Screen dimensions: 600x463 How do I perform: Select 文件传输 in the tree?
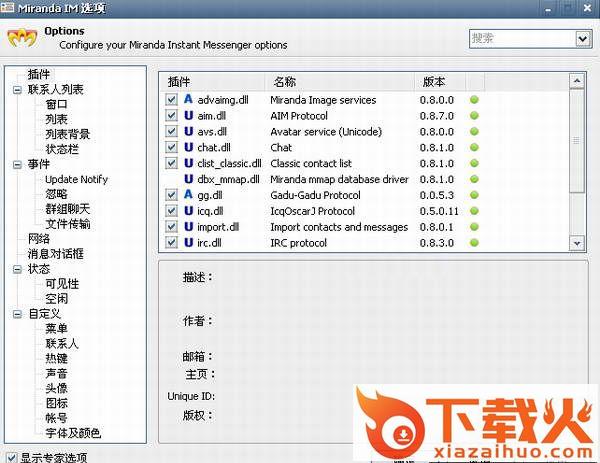(68, 224)
